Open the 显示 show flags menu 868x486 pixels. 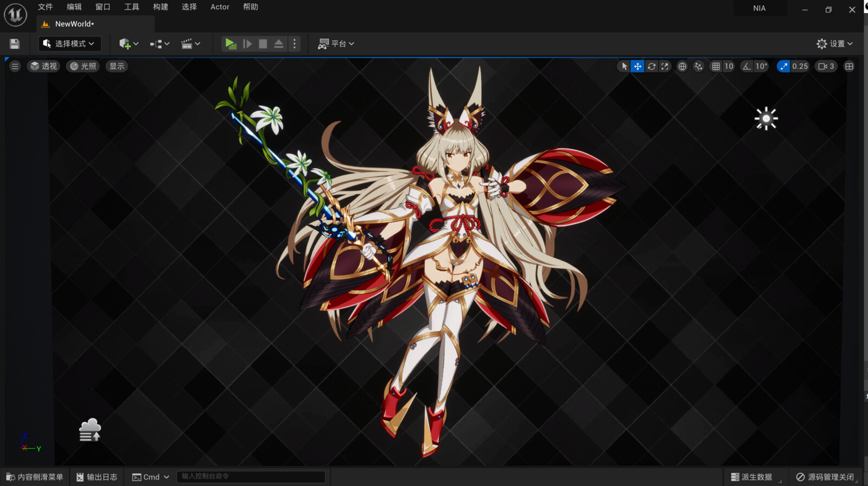[x=117, y=66]
